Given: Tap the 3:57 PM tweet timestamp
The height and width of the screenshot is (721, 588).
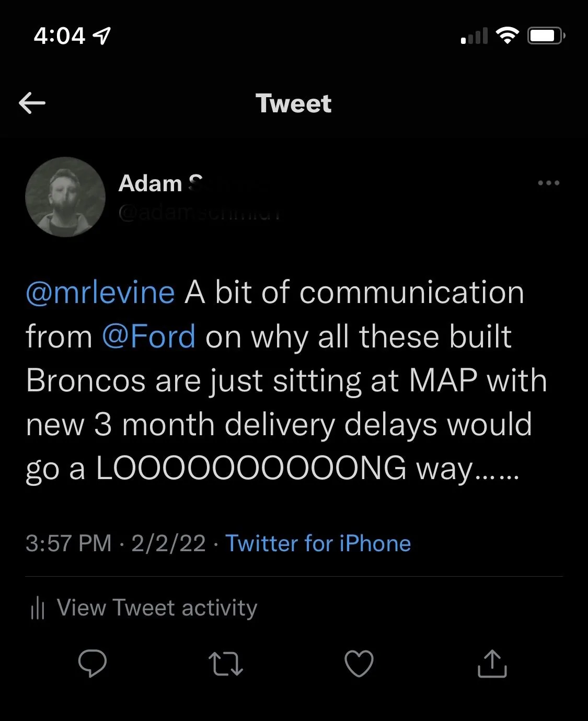Looking at the screenshot, I should (x=68, y=543).
